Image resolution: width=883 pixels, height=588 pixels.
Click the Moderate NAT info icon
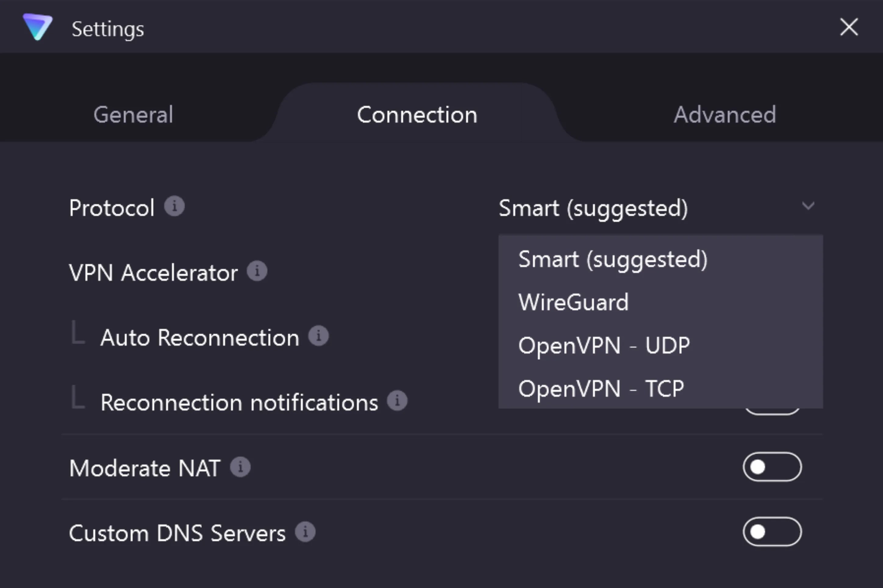coord(241,467)
